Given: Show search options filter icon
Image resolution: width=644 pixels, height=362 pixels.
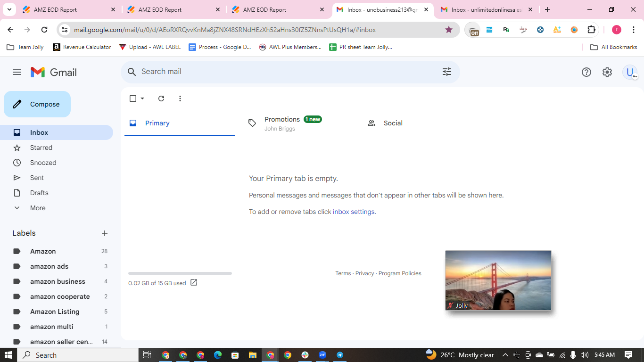Looking at the screenshot, I should [x=447, y=72].
